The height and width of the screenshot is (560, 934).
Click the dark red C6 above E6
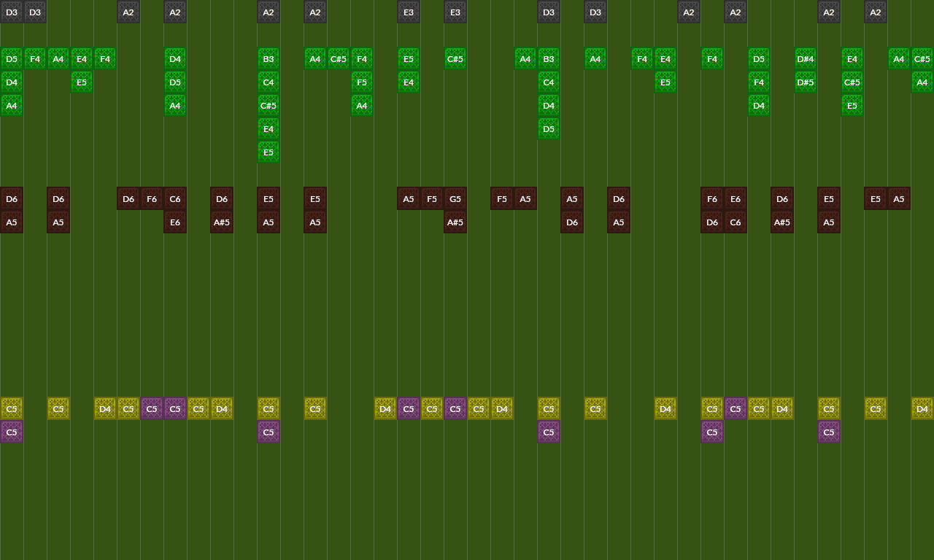point(175,198)
